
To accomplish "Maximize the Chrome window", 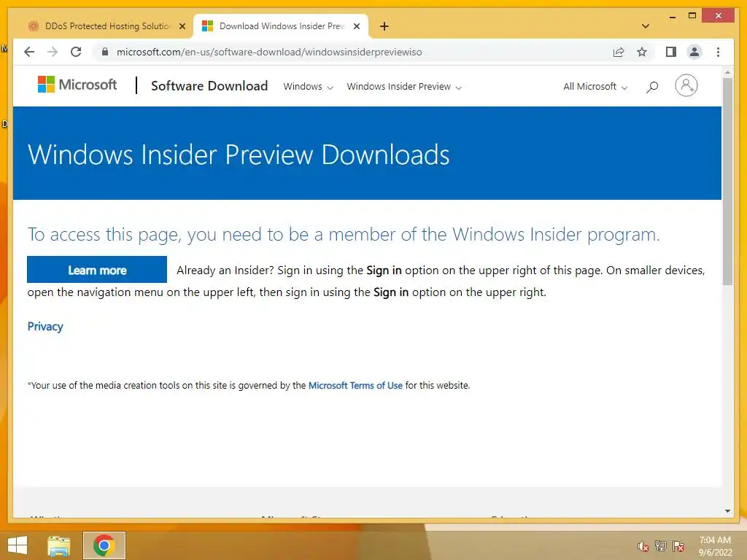I will (692, 16).
